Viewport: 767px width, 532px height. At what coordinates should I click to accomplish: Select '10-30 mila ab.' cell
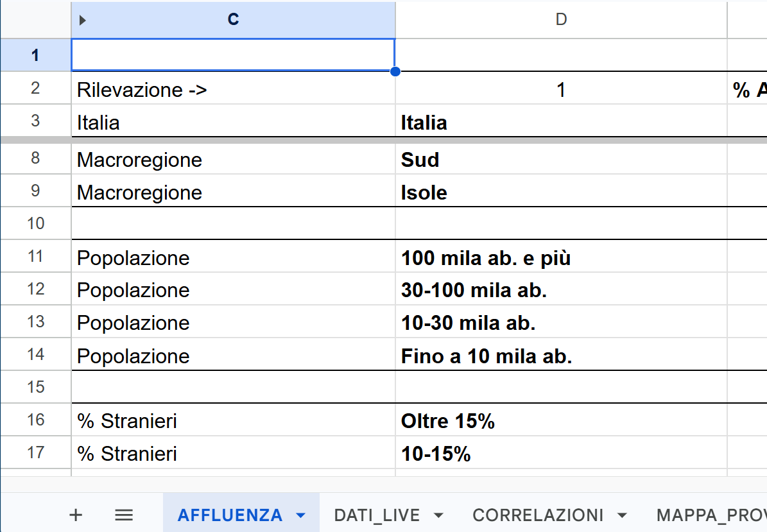pyautogui.click(x=561, y=322)
